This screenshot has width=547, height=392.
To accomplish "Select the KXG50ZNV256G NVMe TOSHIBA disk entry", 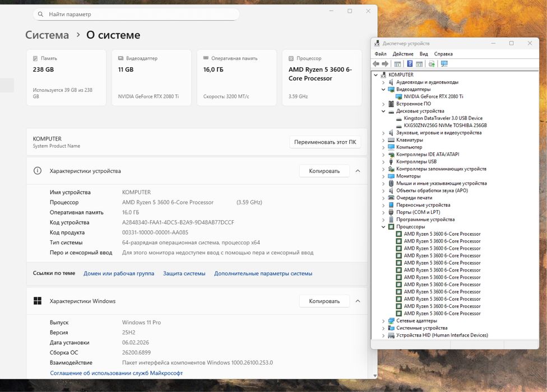I will point(445,125).
